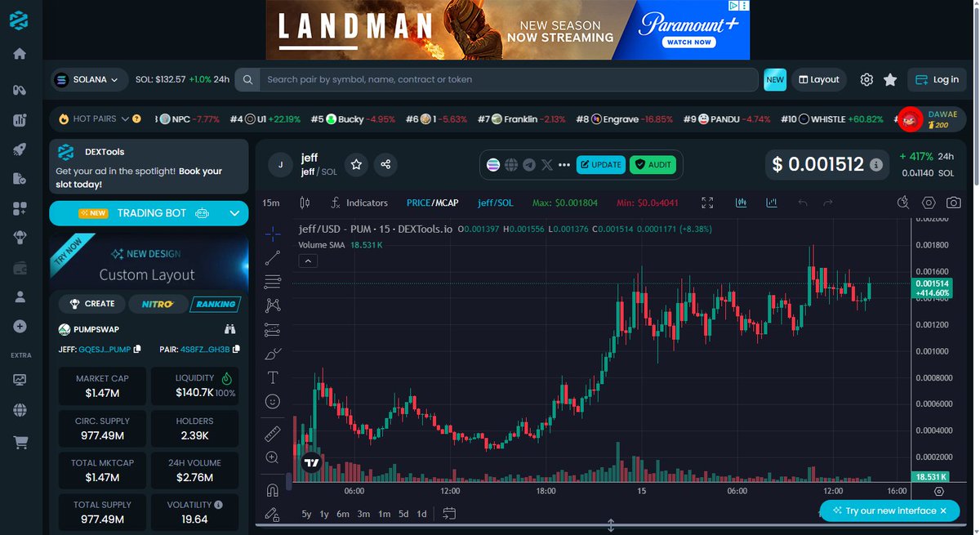Open the shopping cart icon in sidebar
The width and height of the screenshot is (980, 535).
coord(20,443)
